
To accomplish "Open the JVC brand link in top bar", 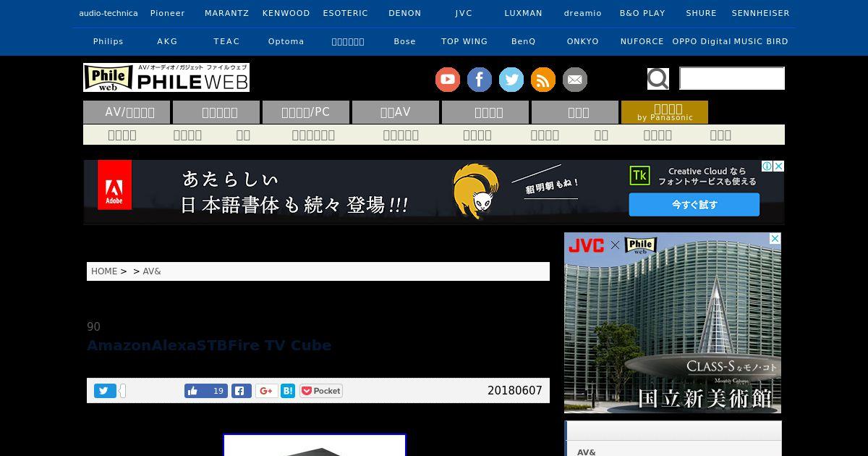I will tap(464, 13).
